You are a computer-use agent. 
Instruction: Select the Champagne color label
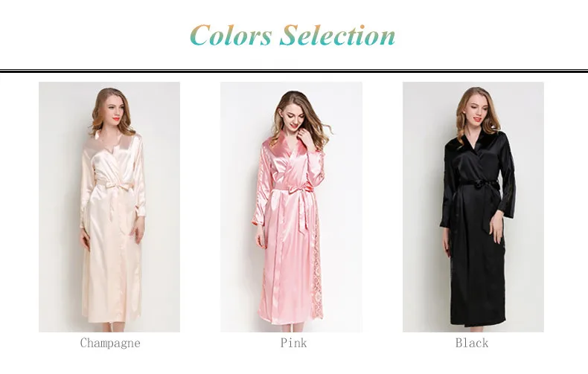pyautogui.click(x=110, y=343)
